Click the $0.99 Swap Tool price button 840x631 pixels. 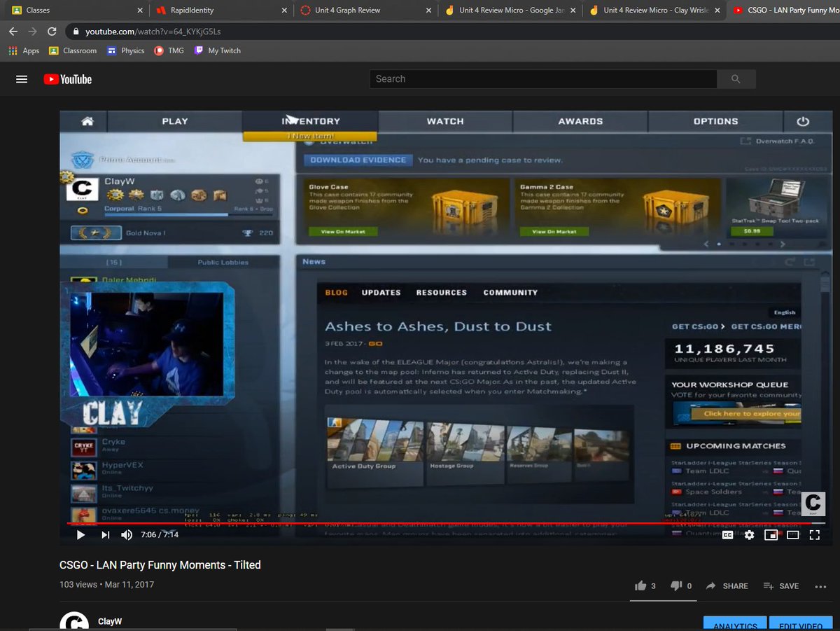pyautogui.click(x=752, y=230)
